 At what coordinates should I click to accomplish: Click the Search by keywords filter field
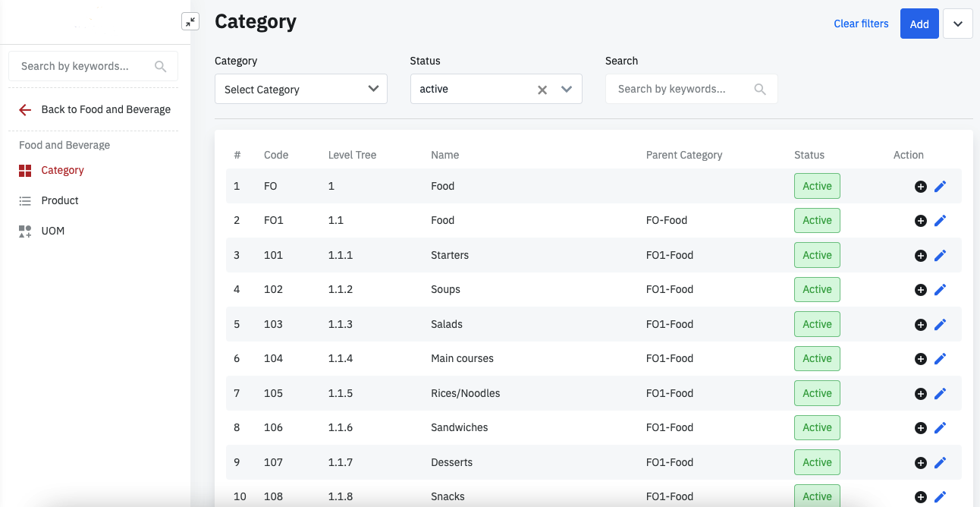coord(681,89)
